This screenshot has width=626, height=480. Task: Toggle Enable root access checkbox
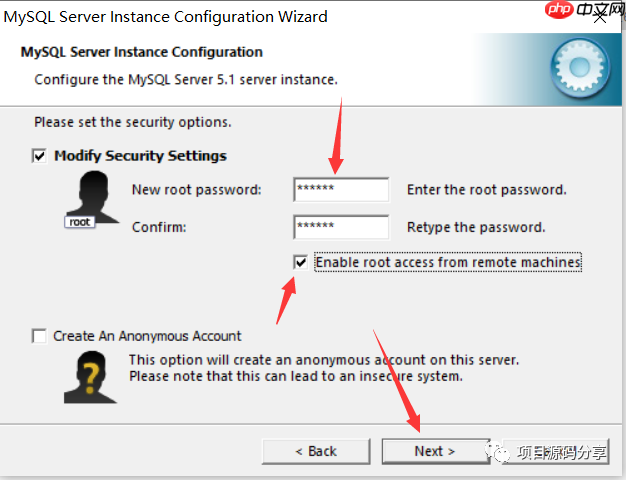click(300, 262)
